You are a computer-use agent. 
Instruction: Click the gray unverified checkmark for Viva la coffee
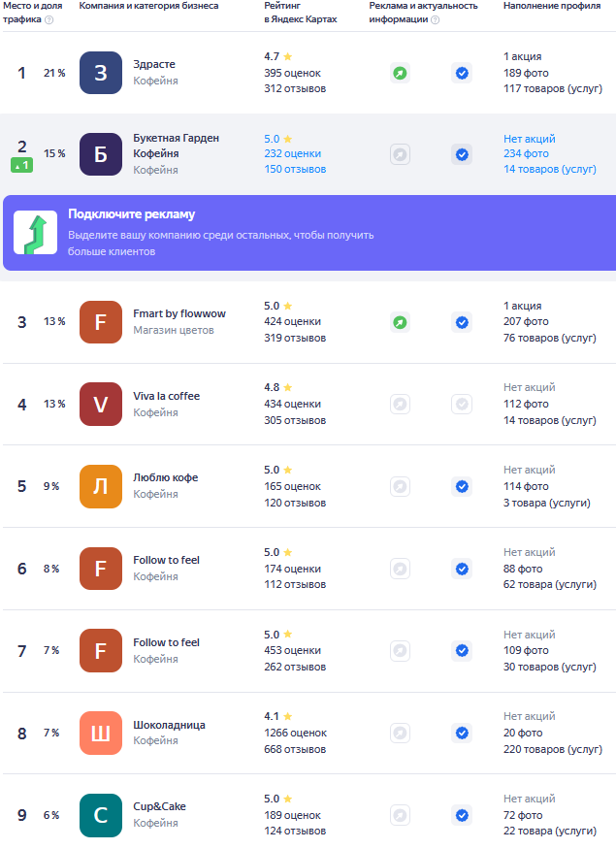click(x=462, y=404)
